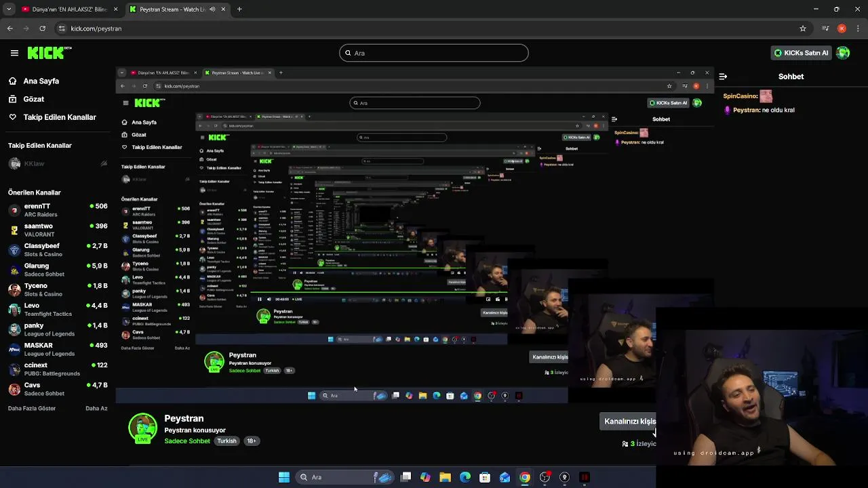Open the tab search dropdown
This screenshot has height=488, width=868.
[9, 9]
